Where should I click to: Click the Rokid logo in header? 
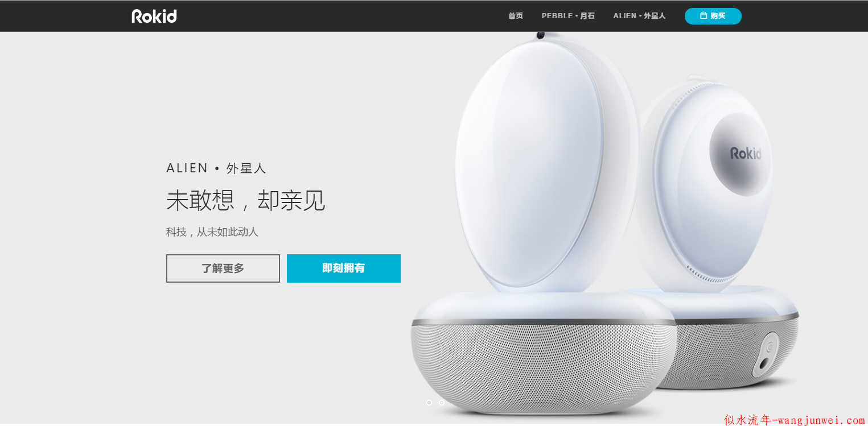click(x=154, y=16)
